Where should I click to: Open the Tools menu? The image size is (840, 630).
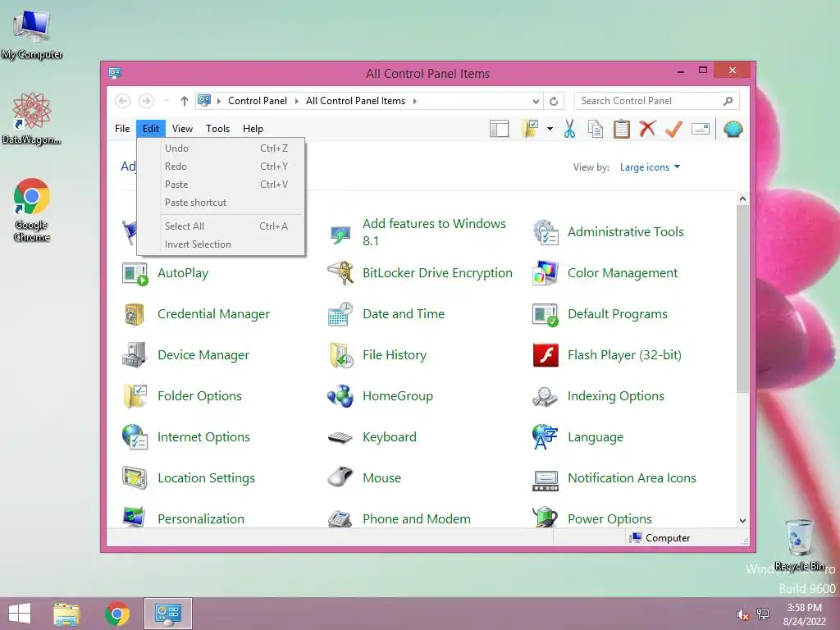[x=217, y=129]
